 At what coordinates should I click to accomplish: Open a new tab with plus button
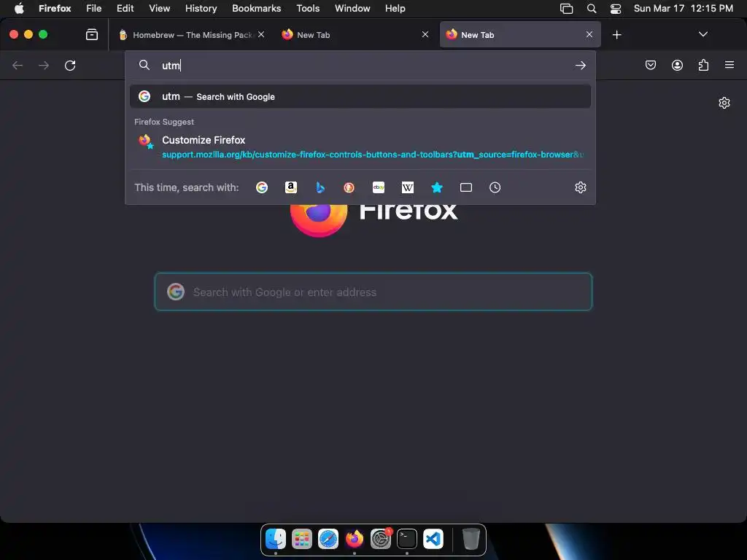click(617, 35)
